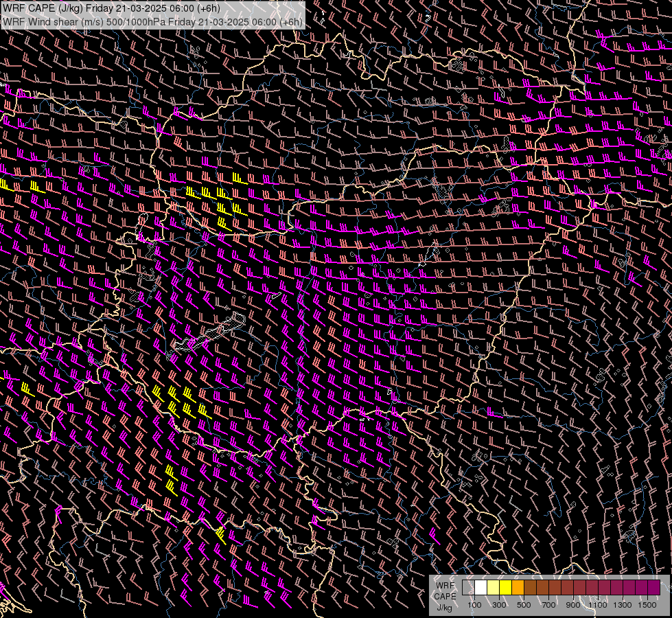Click the legend value 1300
672x618 pixels.
point(623,605)
